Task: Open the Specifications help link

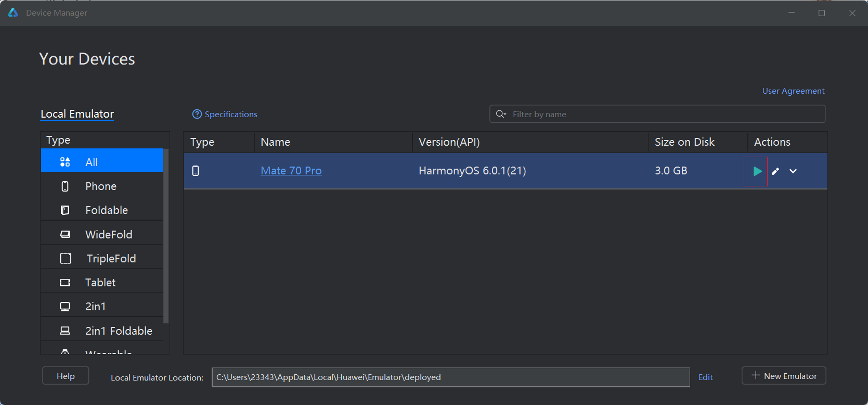Action: (231, 114)
